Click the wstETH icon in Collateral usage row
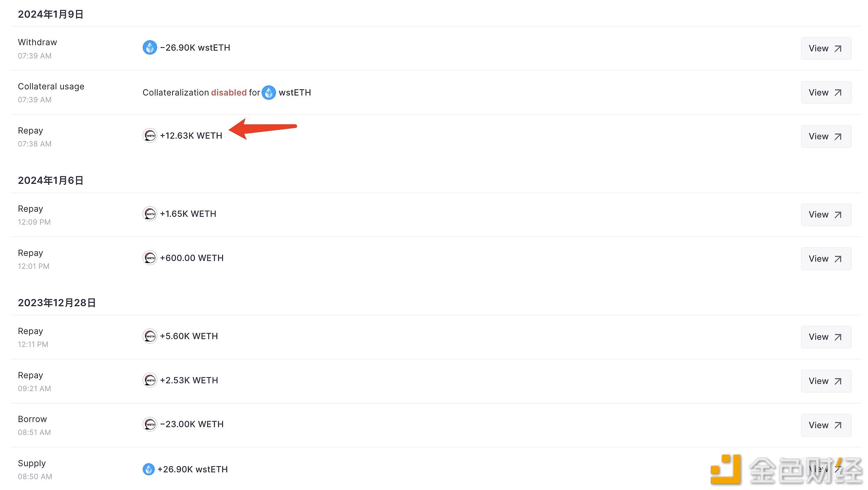The image size is (868, 490). [268, 92]
